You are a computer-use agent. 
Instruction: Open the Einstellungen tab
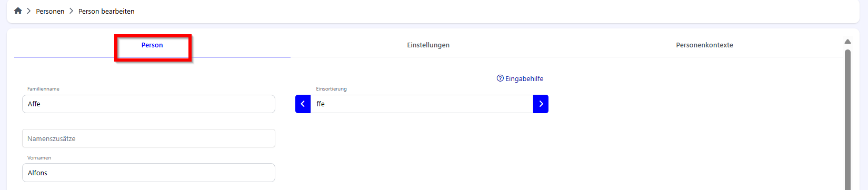(x=428, y=45)
